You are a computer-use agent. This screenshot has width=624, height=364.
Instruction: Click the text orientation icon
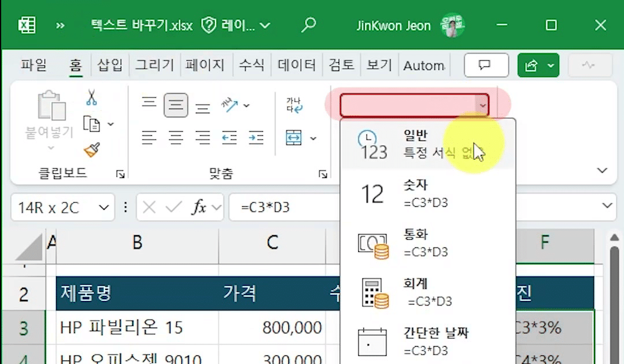(x=229, y=105)
